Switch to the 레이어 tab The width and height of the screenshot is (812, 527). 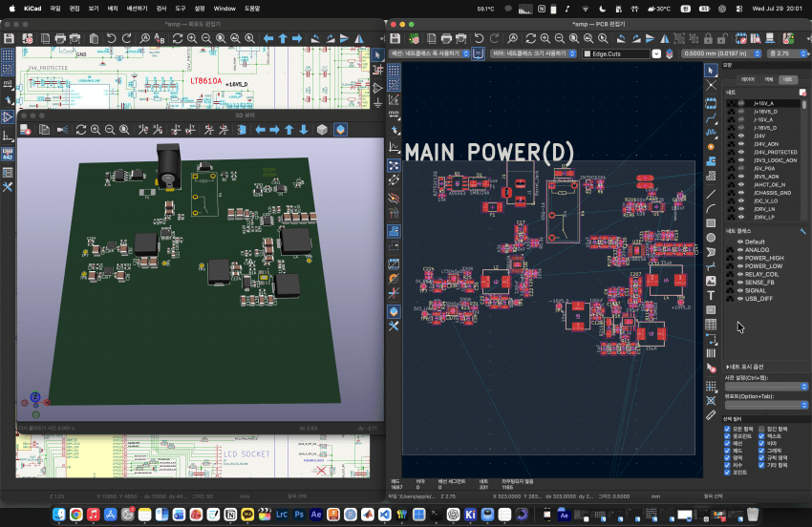748,79
